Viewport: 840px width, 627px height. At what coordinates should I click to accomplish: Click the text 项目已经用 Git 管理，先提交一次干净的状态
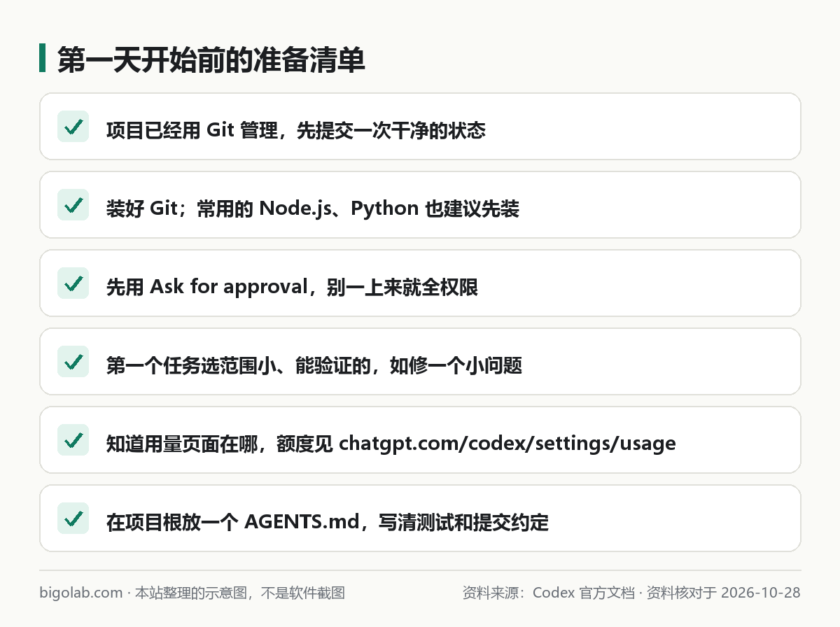(x=296, y=130)
